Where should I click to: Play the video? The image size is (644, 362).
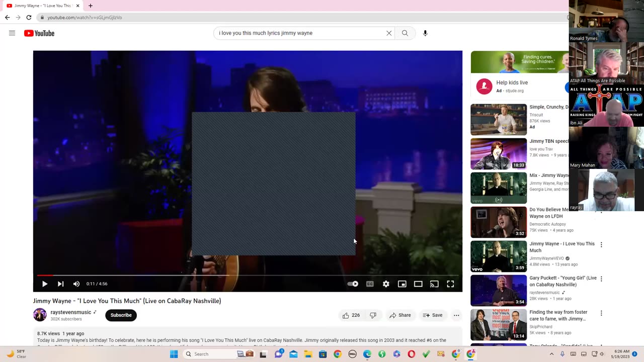(45, 284)
